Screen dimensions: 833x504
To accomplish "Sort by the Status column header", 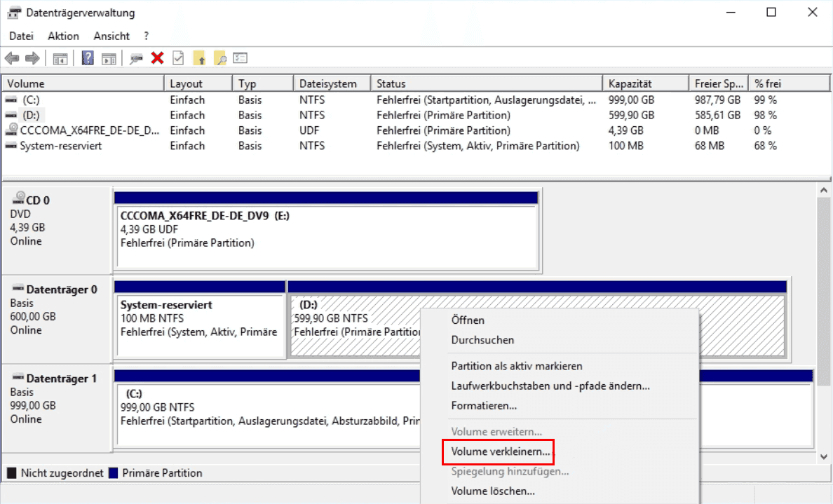I will pos(487,83).
